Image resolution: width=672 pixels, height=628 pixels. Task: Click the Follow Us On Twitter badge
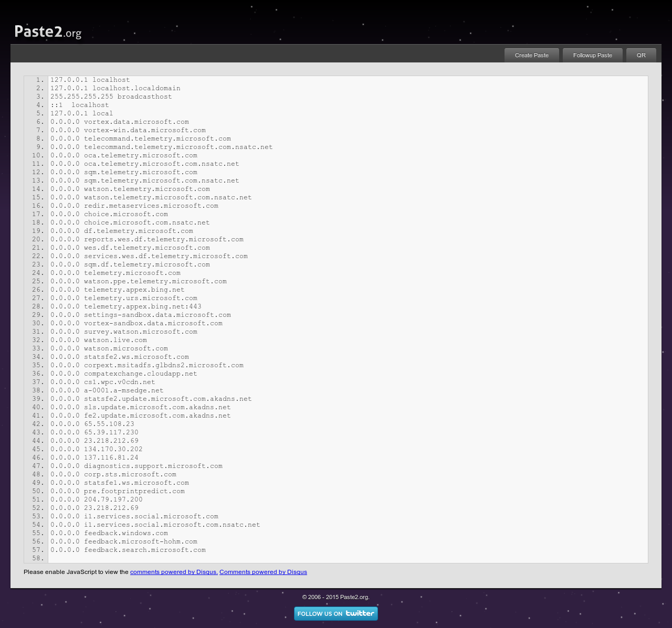coord(336,613)
